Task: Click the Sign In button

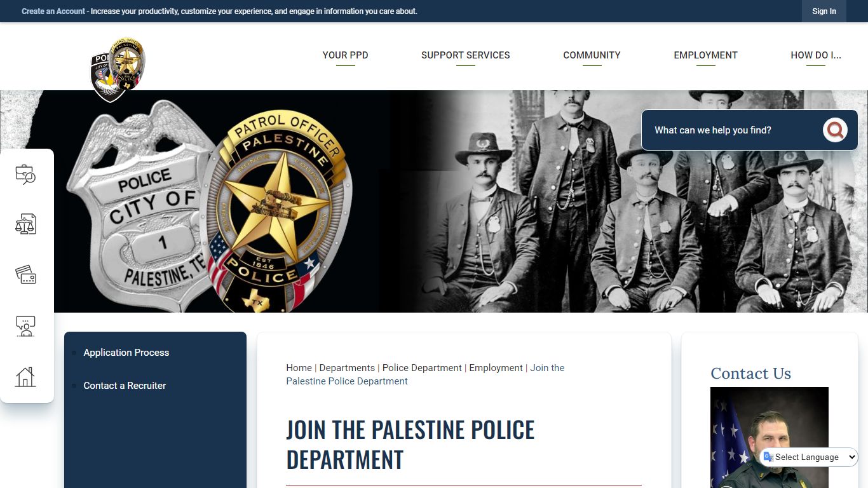Action: pyautogui.click(x=824, y=11)
